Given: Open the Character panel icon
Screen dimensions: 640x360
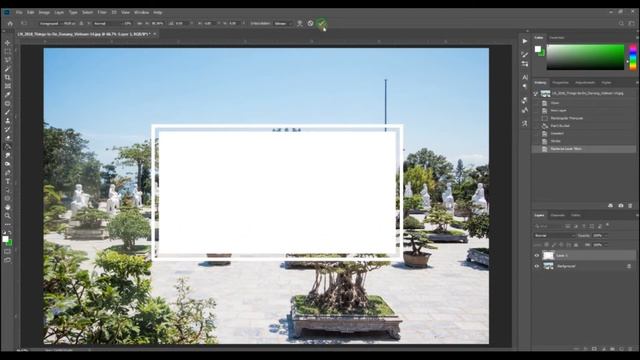Looking at the screenshot, I should click(x=525, y=77).
